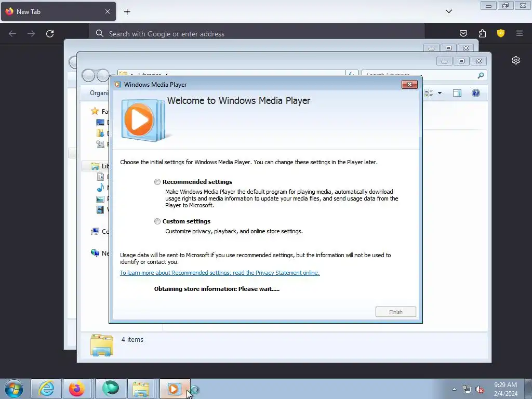Screen dimensions: 532x399
Task: Minimize the front Explorer window
Action: (444, 61)
